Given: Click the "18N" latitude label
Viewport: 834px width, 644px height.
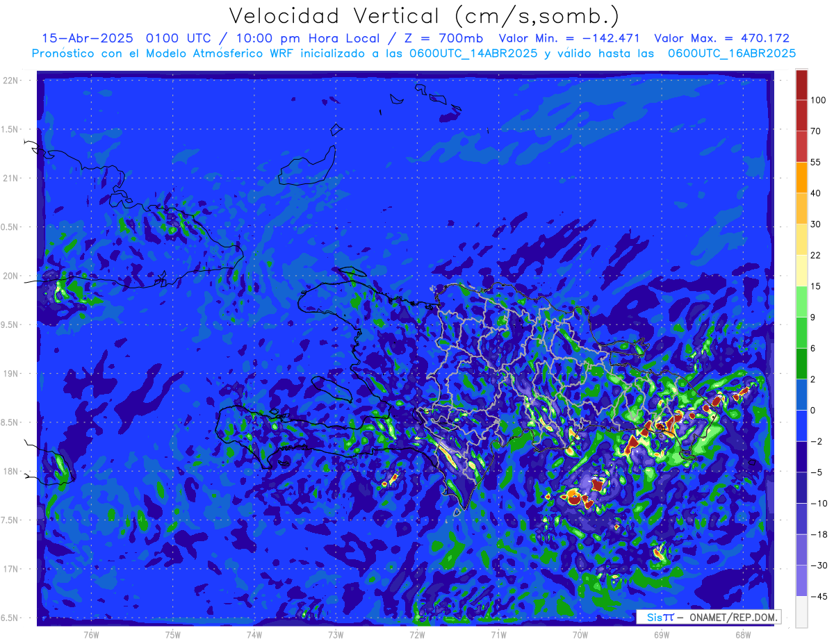Looking at the screenshot, I should (x=11, y=471).
